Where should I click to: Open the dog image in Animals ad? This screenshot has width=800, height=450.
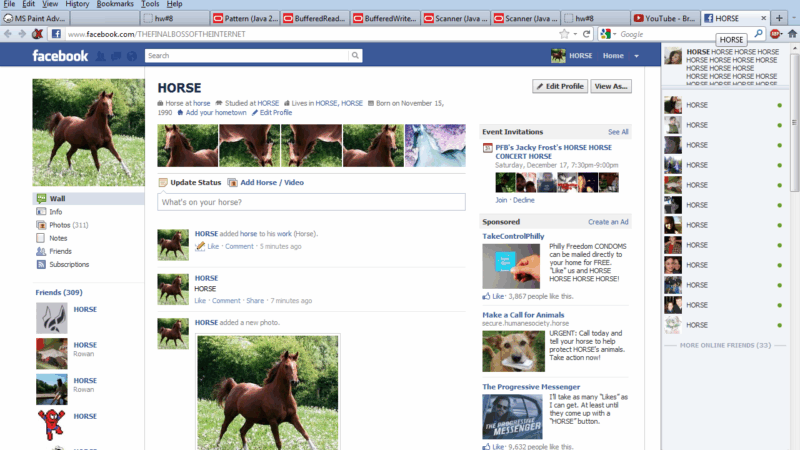[x=513, y=351]
